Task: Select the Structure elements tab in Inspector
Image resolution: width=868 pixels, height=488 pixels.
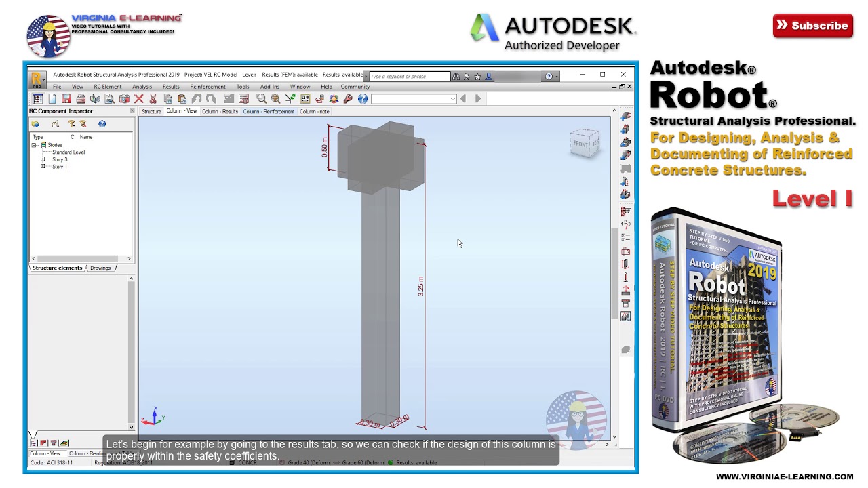Action: tap(57, 268)
